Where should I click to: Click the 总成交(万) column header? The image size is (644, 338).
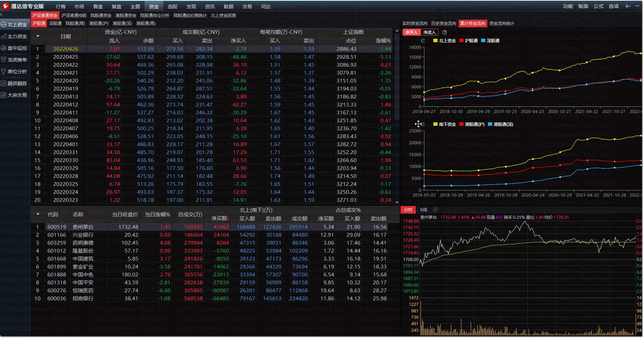coord(190,214)
